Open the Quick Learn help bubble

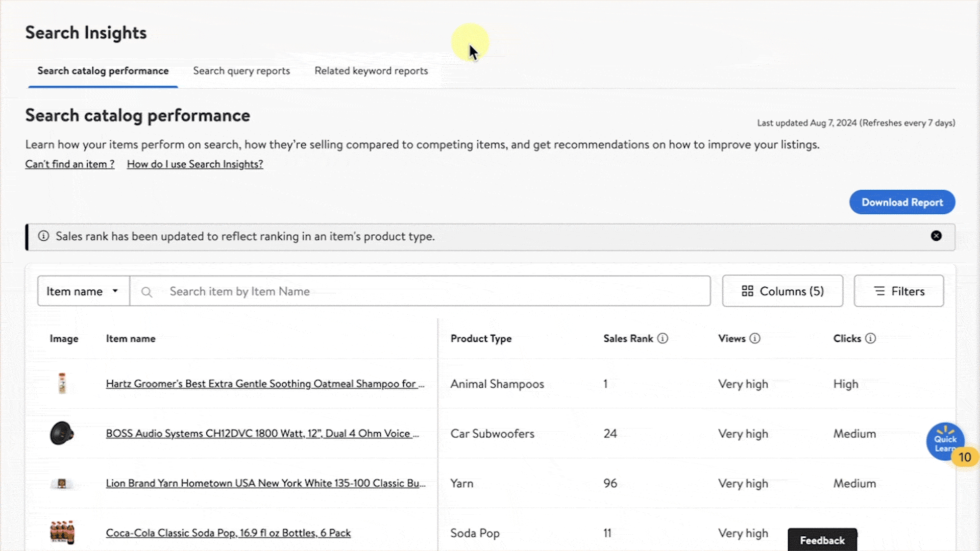945,441
